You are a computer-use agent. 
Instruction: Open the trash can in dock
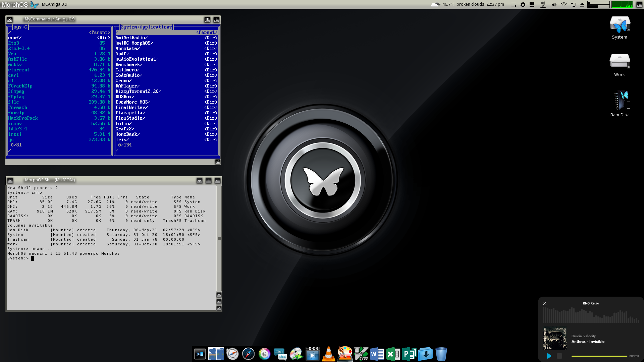tap(441, 354)
